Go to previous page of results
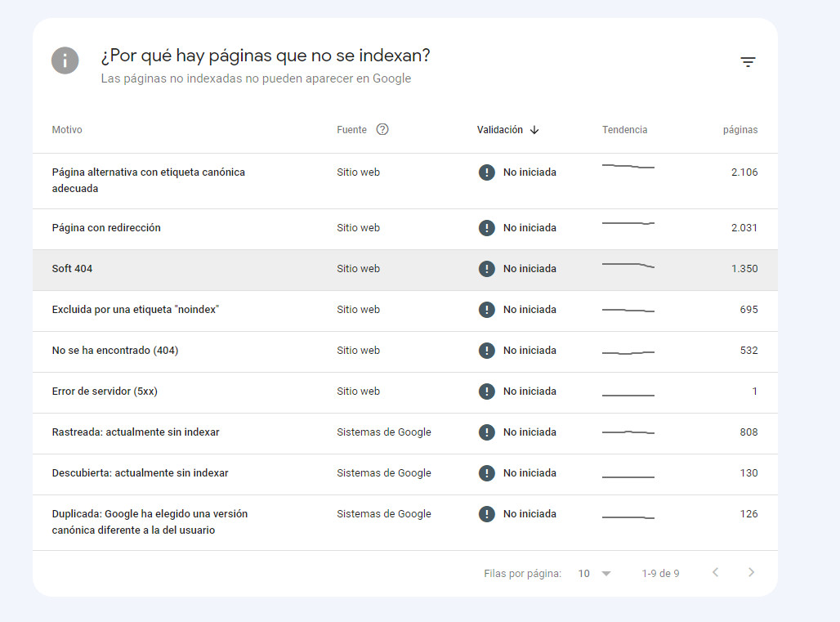The height and width of the screenshot is (622, 840). [715, 572]
